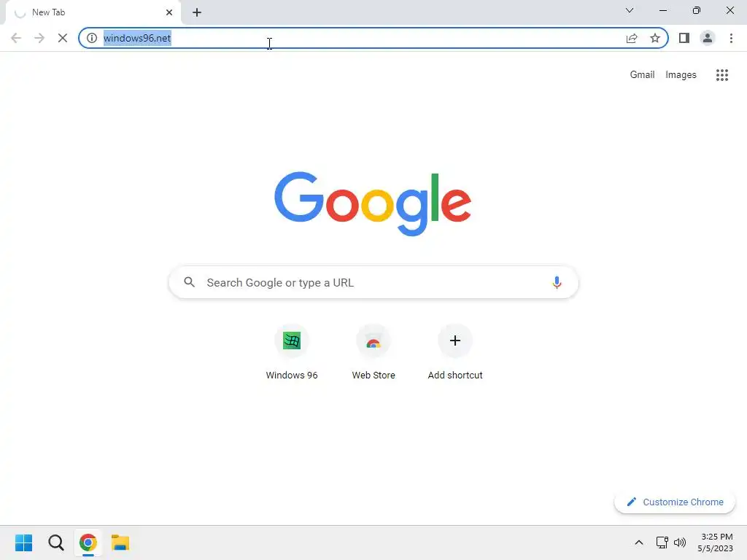Screen dimensions: 747x560
Task: Open the Gmail link
Action: (642, 75)
